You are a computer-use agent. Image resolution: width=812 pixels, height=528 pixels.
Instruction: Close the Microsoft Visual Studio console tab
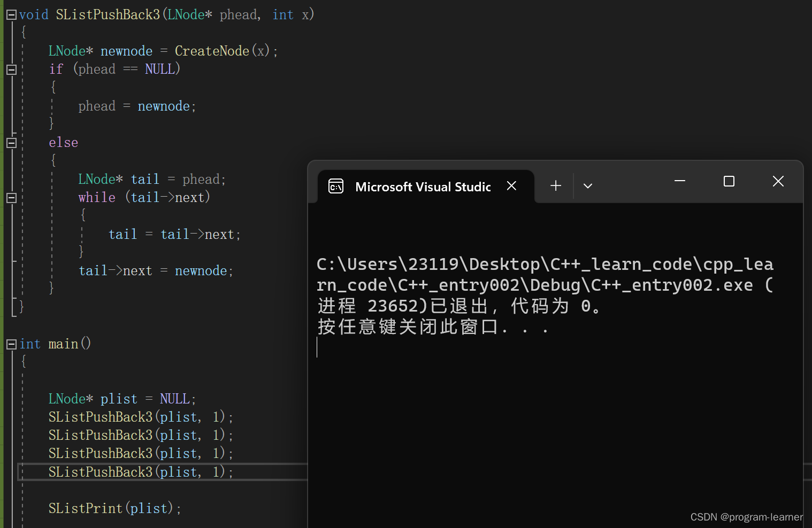(511, 185)
